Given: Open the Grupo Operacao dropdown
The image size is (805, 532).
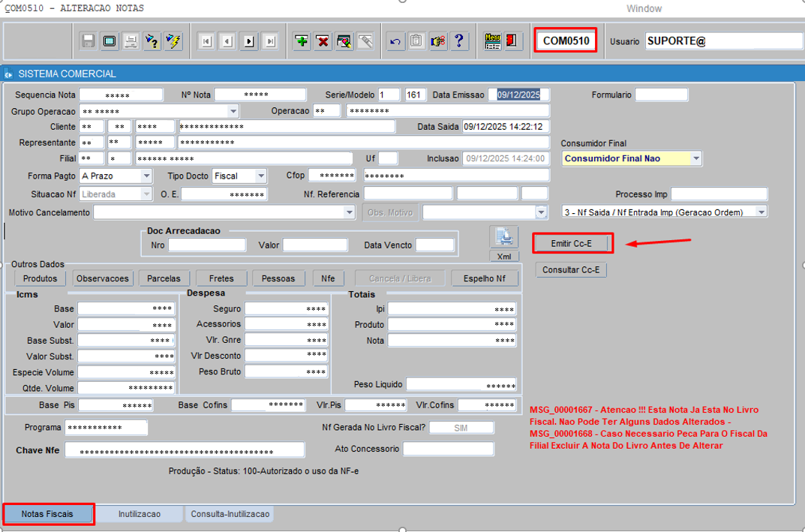Looking at the screenshot, I should tap(233, 112).
